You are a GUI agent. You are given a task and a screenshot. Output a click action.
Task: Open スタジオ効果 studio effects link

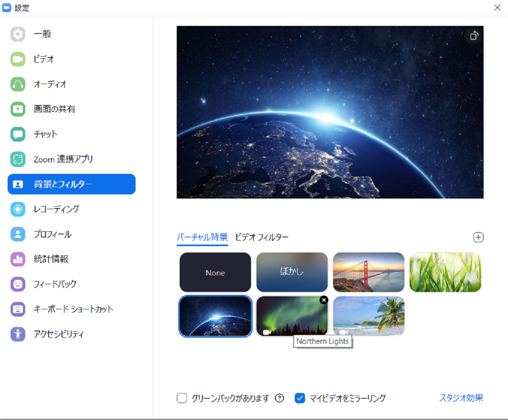461,398
